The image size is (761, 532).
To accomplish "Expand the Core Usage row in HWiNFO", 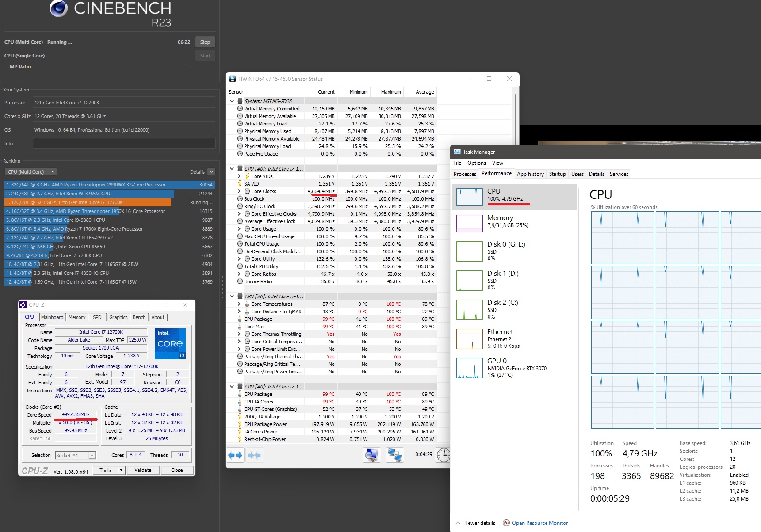I will pos(239,229).
